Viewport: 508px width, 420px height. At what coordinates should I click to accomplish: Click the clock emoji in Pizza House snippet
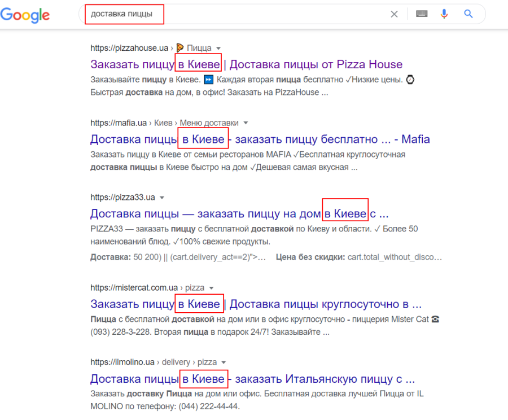[410, 80]
